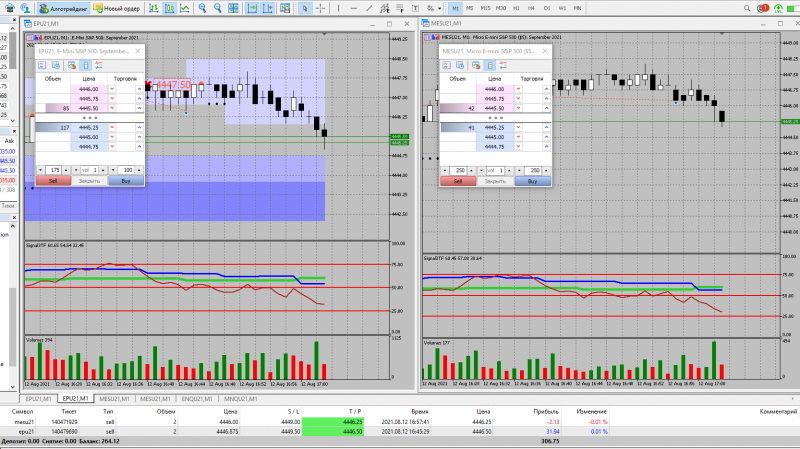Switch chart to bar chart mode
Viewport: 800px width, 449px height.
[154, 8]
